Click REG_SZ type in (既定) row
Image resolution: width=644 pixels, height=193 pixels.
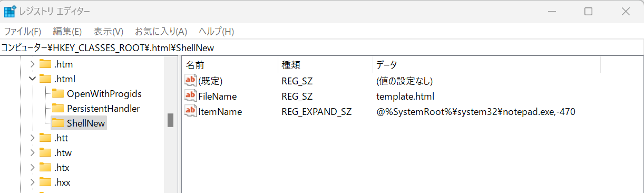[297, 81]
